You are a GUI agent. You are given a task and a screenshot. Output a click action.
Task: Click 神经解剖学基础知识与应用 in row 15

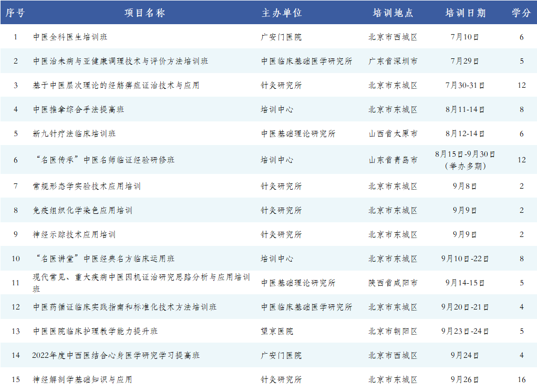(x=82, y=379)
